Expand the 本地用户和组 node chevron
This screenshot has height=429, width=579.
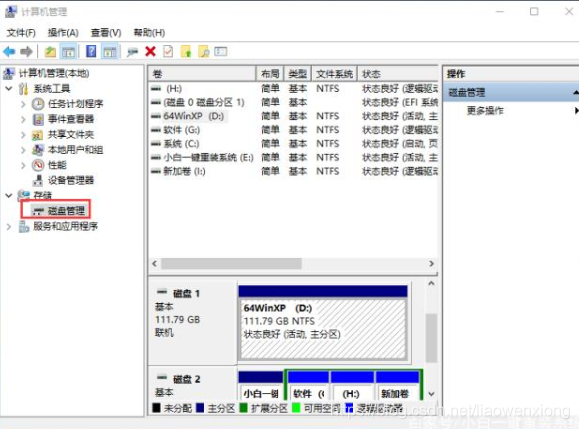(x=23, y=150)
